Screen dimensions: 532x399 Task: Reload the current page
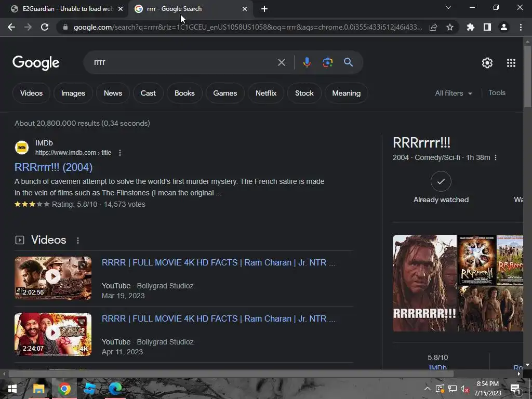[x=45, y=27]
